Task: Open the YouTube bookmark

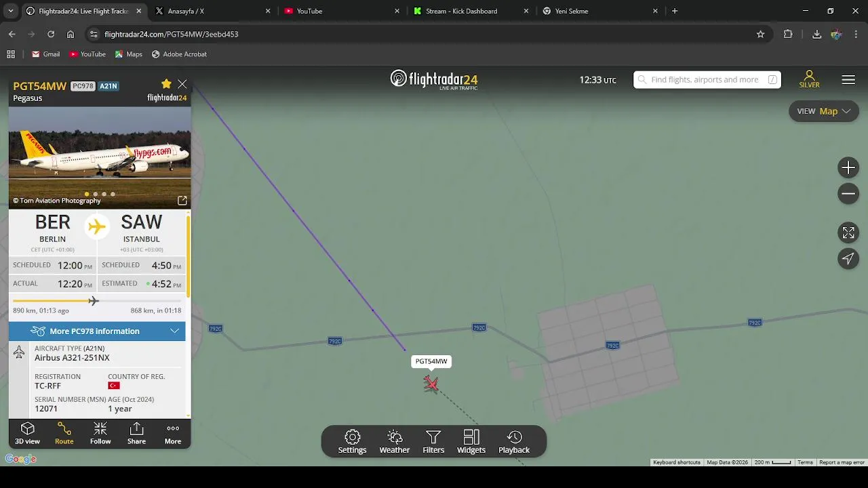Action: (87, 54)
